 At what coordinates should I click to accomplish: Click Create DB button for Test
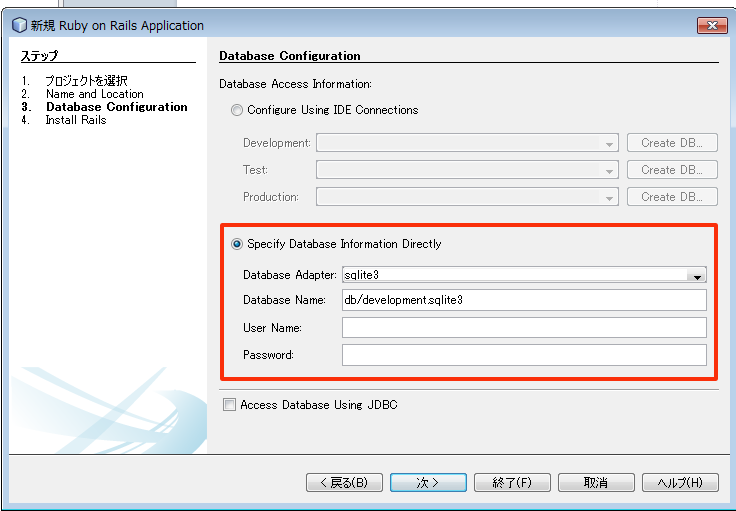(x=672, y=170)
